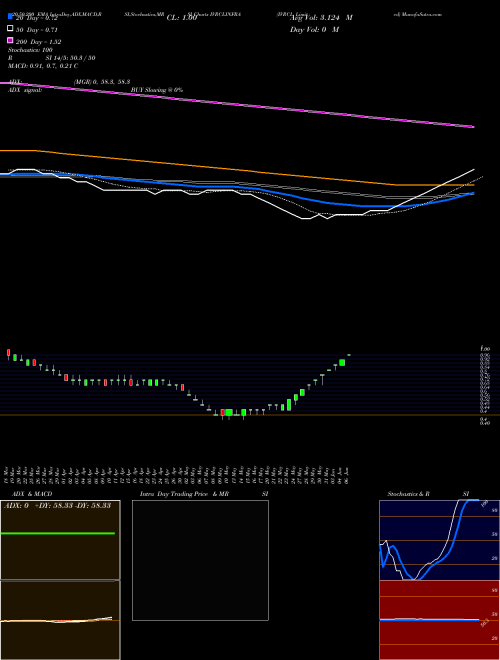Click the last green candlestick near 1.00

click(x=342, y=362)
